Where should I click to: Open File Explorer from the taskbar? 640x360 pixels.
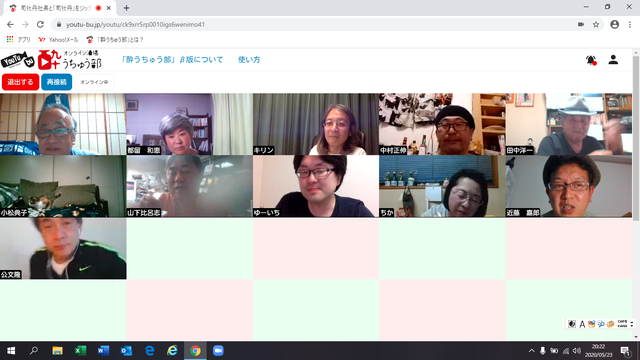(x=57, y=351)
